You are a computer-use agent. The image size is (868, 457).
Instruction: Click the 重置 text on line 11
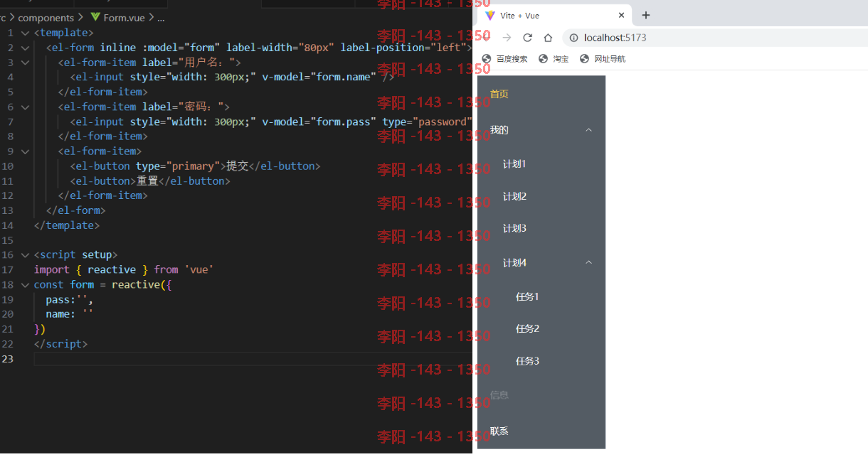[x=148, y=181]
